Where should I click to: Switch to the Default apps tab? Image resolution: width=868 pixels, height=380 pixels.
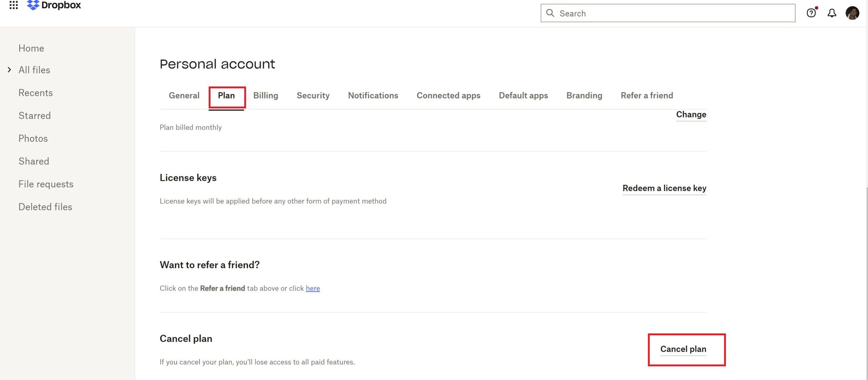[524, 95]
